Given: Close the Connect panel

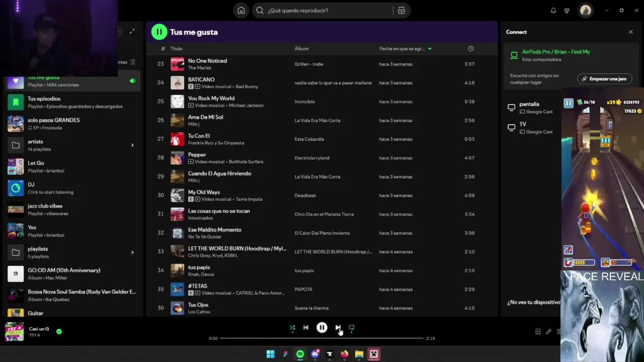Looking at the screenshot, I should (631, 32).
